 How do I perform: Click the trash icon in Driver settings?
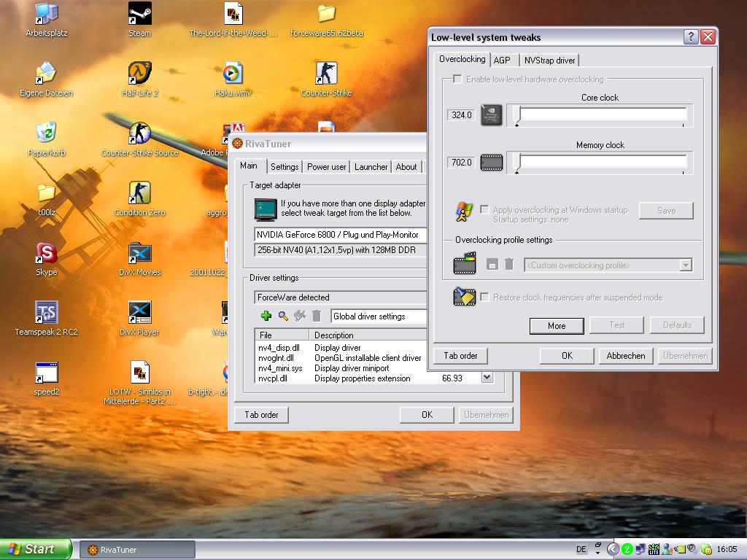(x=317, y=316)
